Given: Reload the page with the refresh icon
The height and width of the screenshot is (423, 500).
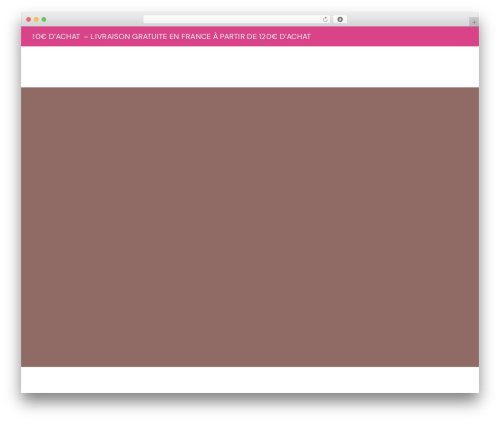Looking at the screenshot, I should pyautogui.click(x=325, y=20).
